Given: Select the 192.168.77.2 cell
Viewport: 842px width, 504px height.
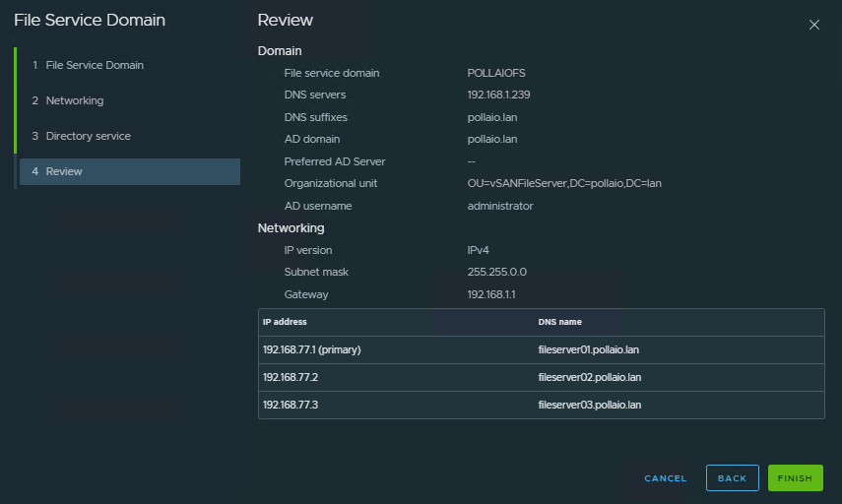Looking at the screenshot, I should (x=290, y=377).
